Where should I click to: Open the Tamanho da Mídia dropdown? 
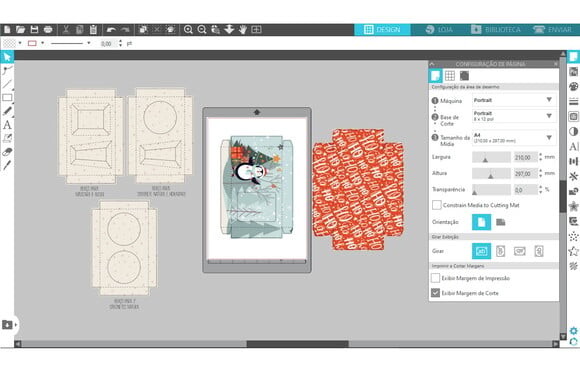point(514,138)
